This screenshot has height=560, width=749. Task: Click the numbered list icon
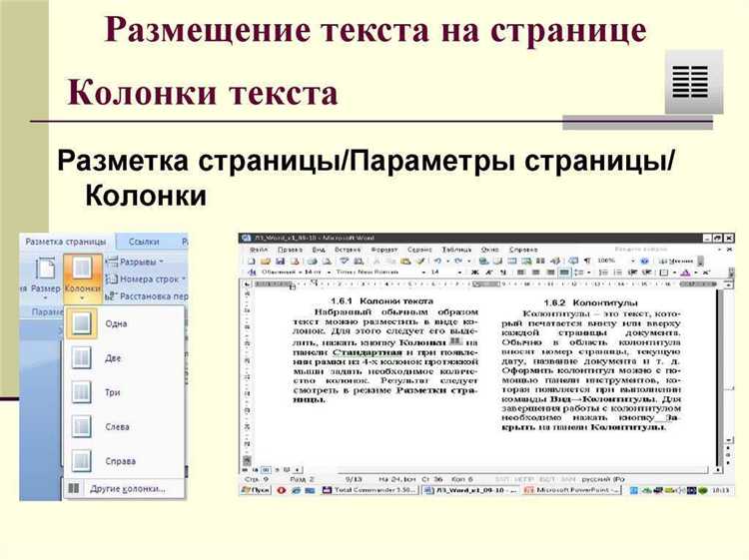pyautogui.click(x=603, y=273)
